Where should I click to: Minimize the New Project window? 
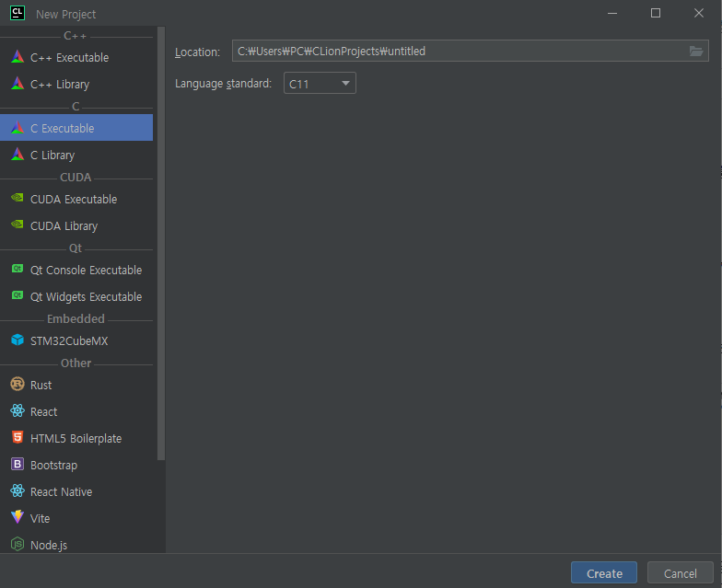pos(611,13)
